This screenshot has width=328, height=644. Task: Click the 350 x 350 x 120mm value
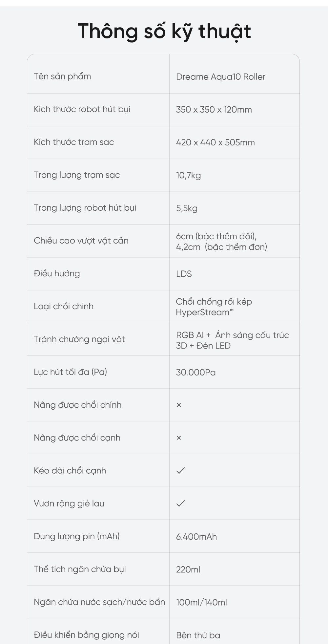pos(214,110)
